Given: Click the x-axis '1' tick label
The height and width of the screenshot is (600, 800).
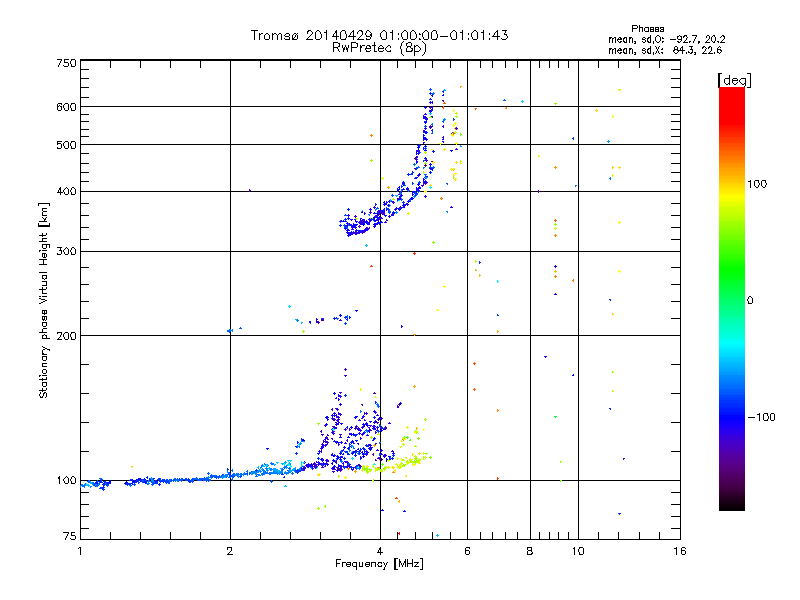Looking at the screenshot, I should tap(80, 551).
